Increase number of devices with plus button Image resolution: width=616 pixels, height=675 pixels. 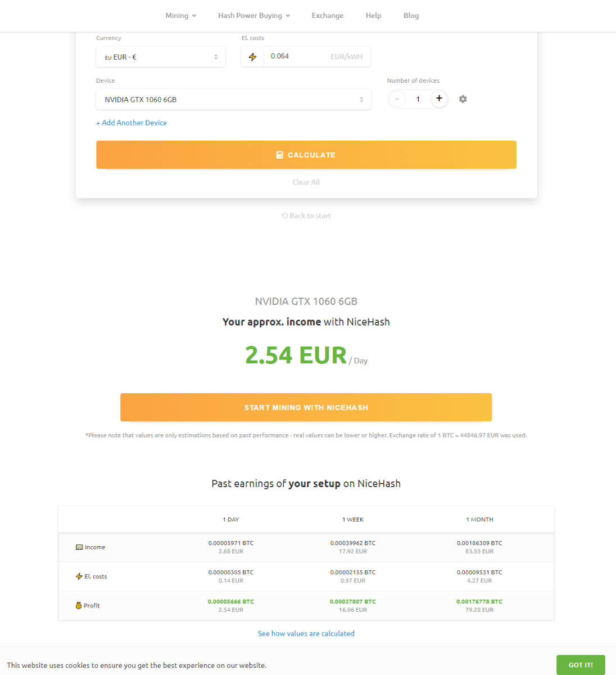tap(439, 99)
